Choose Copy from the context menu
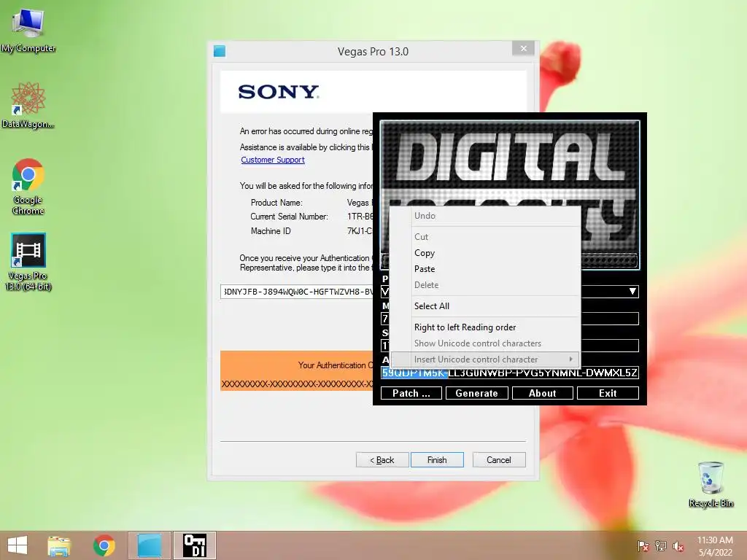The width and height of the screenshot is (747, 560). (485, 253)
